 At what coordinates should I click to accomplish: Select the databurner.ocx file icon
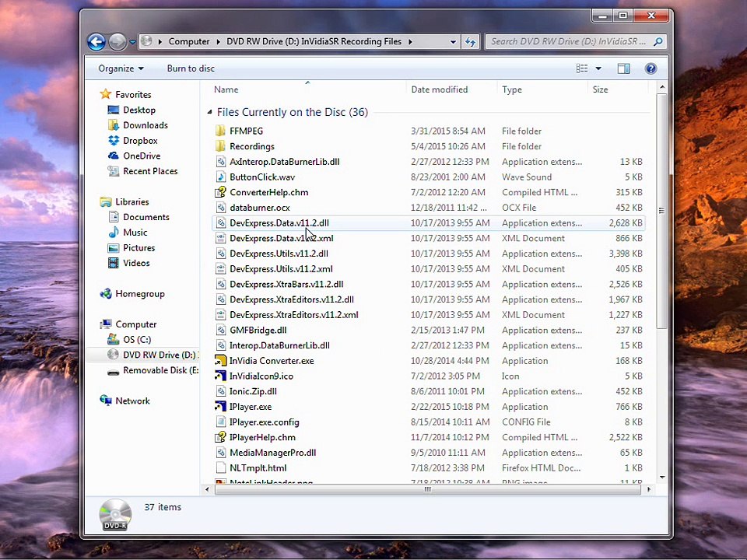[x=220, y=208]
